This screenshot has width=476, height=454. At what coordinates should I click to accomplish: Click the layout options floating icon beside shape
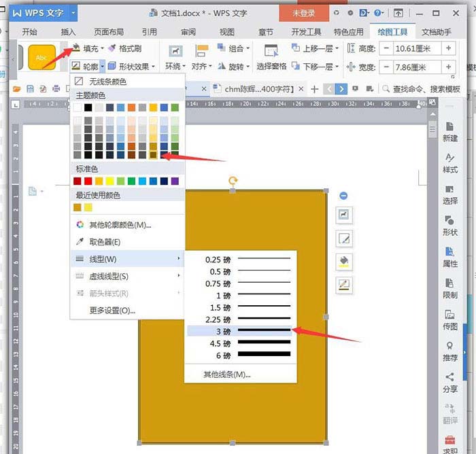(x=344, y=215)
